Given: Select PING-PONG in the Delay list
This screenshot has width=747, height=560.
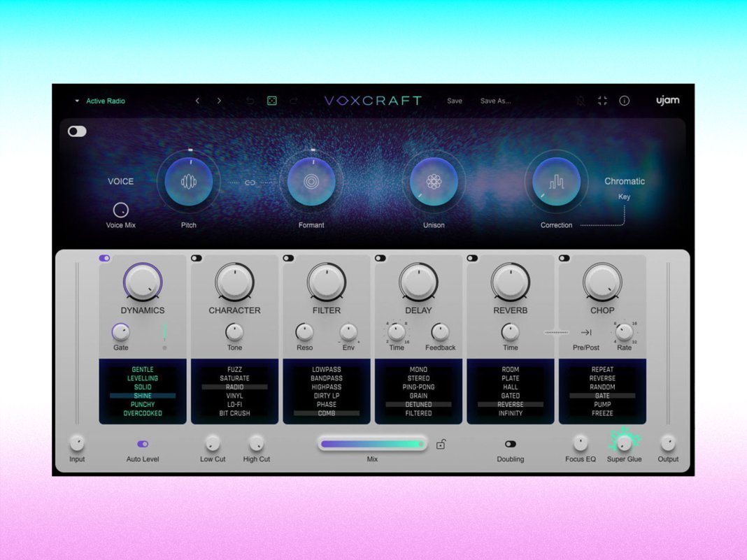Looking at the screenshot, I should [x=418, y=387].
